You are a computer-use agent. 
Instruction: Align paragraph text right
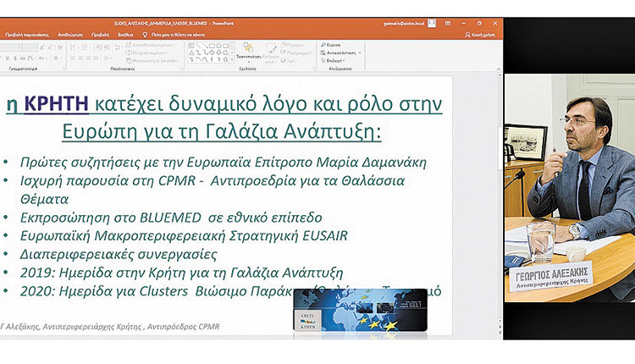[x=88, y=58]
